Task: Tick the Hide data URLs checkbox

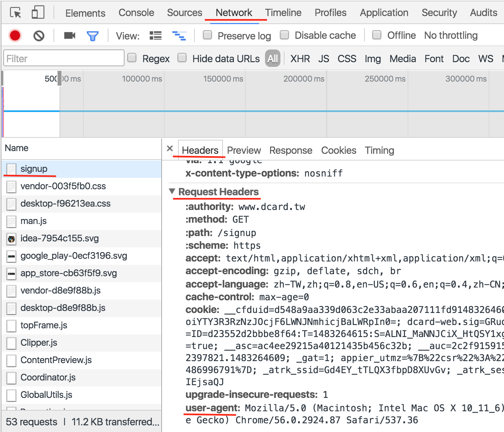Action: coord(182,58)
